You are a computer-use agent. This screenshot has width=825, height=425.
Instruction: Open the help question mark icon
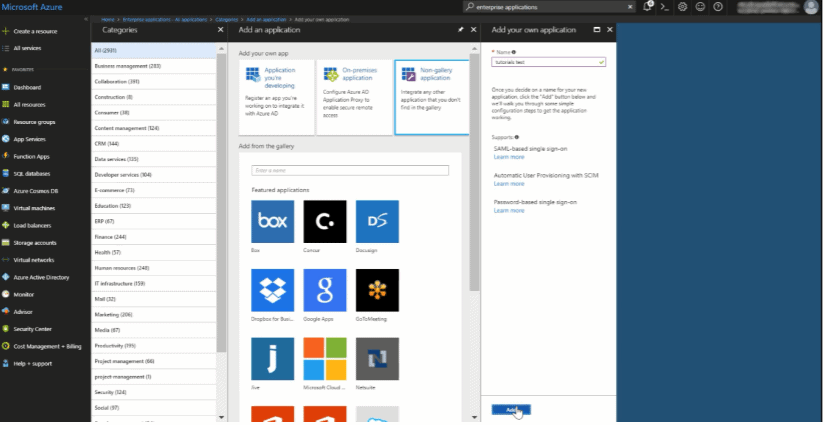(718, 7)
